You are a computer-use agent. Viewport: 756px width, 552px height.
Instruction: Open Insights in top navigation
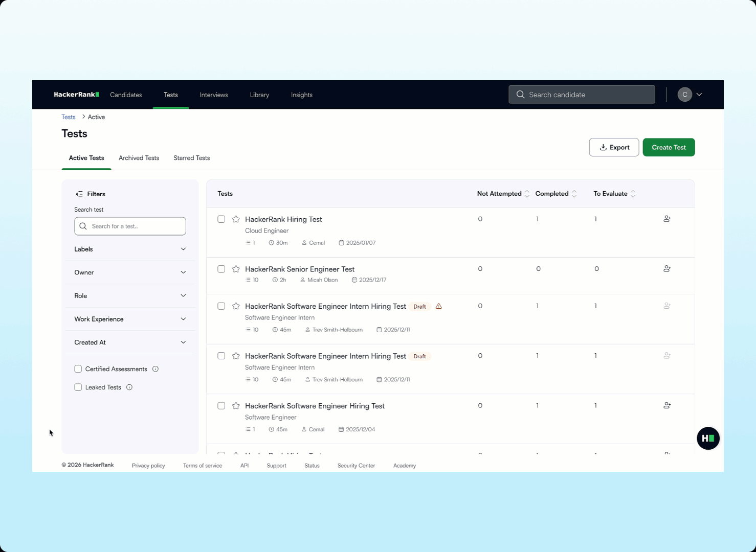tap(302, 95)
